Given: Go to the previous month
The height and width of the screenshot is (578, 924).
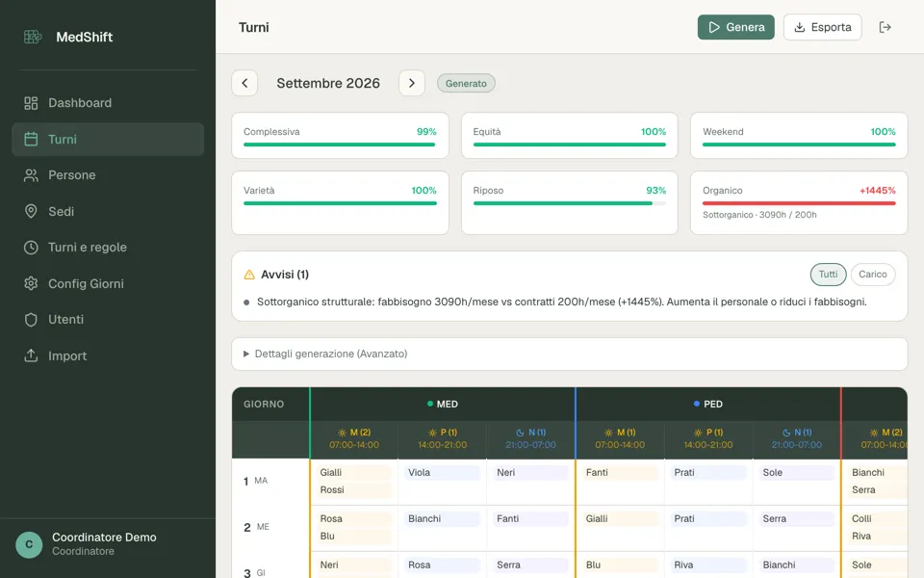Looking at the screenshot, I should 244,83.
